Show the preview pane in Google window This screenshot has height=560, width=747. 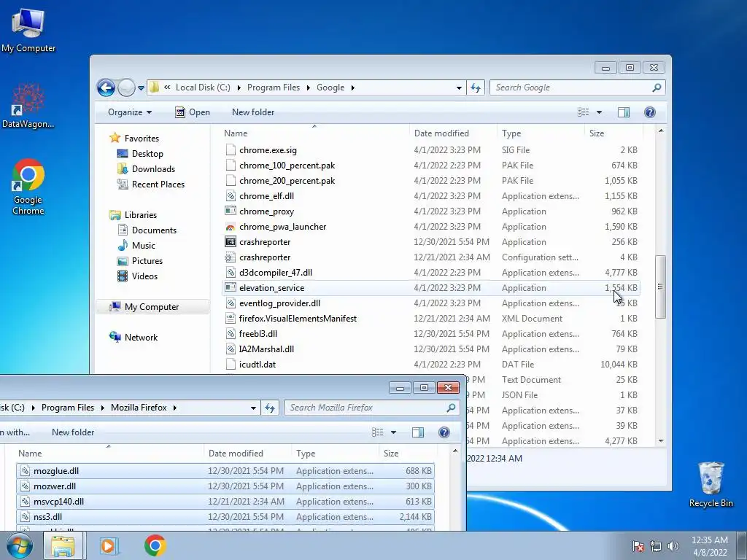[x=624, y=112]
